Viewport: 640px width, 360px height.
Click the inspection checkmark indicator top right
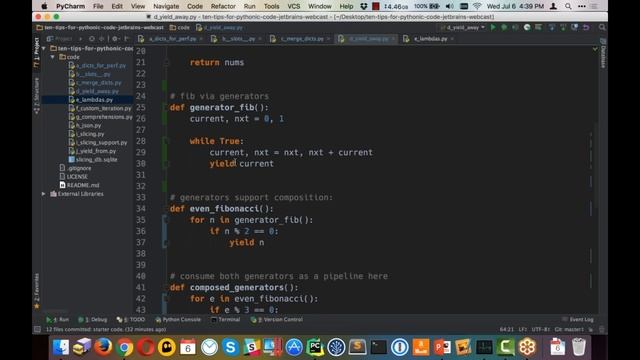[x=595, y=49]
